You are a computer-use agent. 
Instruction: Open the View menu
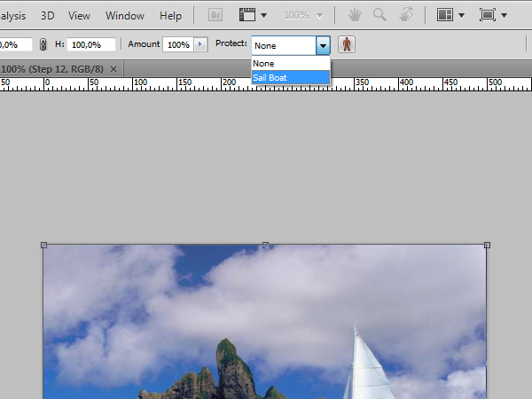[79, 16]
